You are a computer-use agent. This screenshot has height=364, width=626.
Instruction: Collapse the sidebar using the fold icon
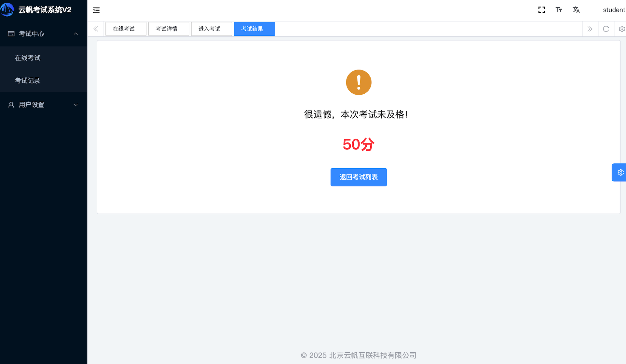[x=96, y=10]
